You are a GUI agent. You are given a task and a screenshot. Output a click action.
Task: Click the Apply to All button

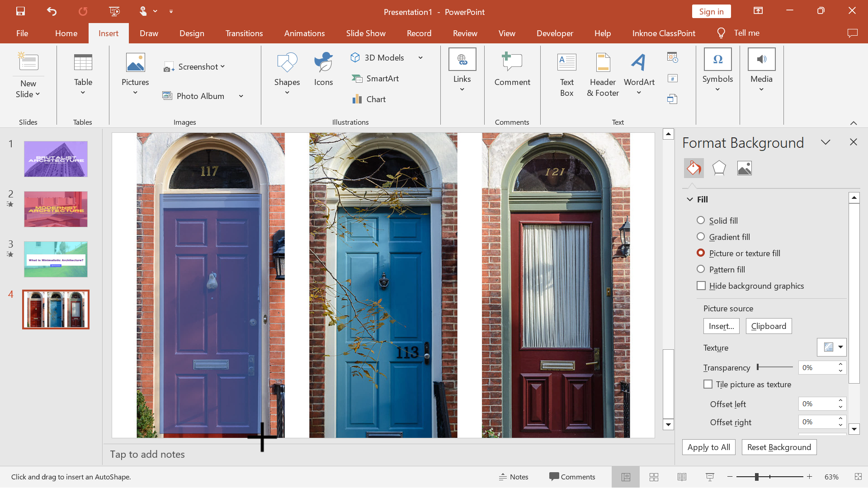[708, 447]
